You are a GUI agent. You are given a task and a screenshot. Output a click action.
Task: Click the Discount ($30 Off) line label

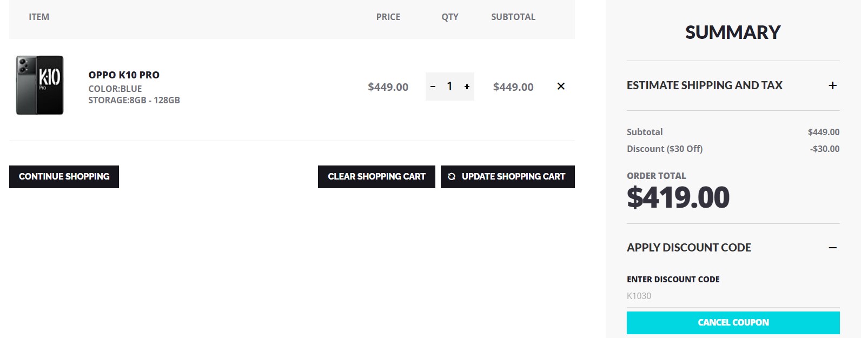664,149
